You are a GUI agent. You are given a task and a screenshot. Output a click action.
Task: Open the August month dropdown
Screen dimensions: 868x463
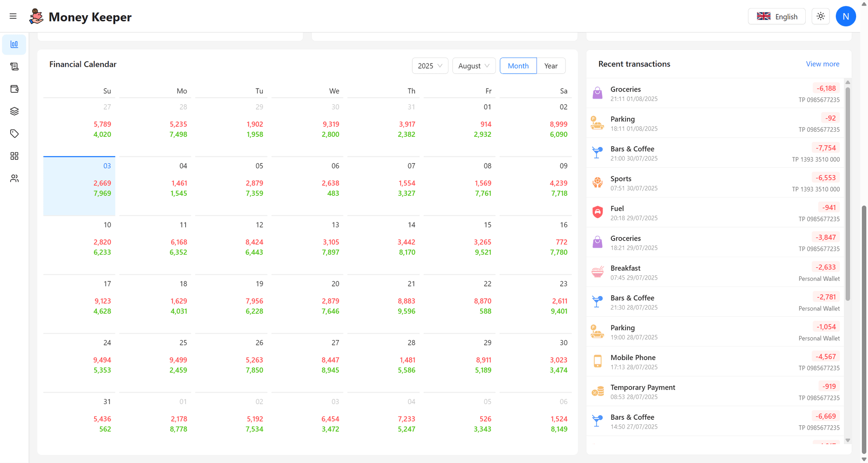(473, 66)
